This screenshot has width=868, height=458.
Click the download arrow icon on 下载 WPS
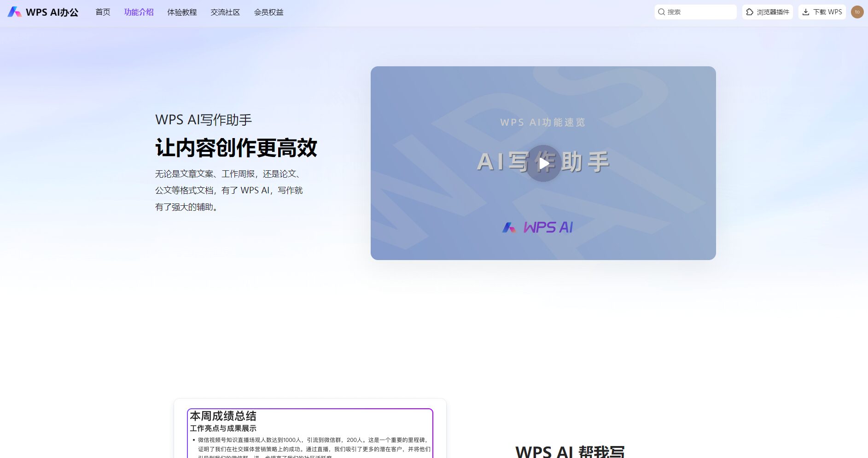[806, 12]
